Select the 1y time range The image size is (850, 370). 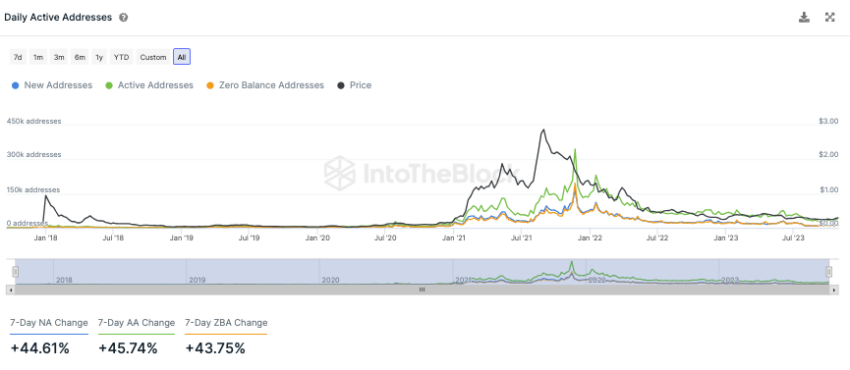click(99, 57)
